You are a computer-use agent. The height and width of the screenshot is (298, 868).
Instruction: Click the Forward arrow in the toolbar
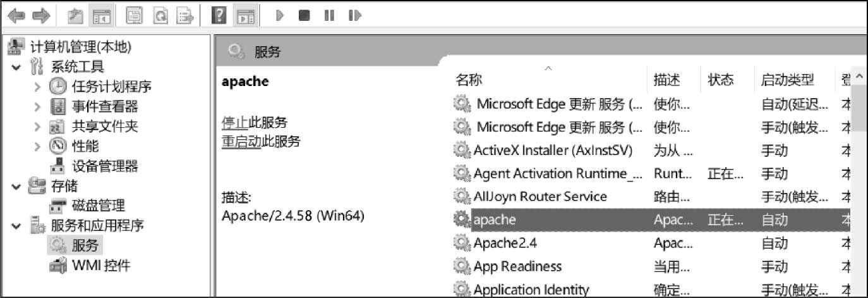click(x=41, y=16)
